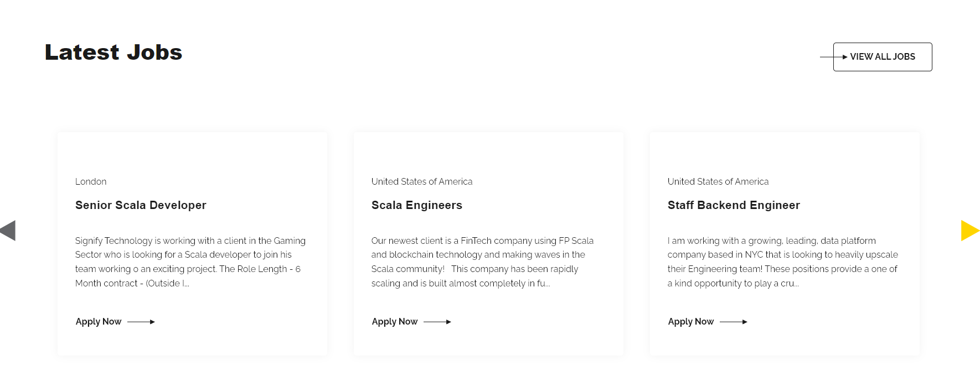Click the Staff Backend Engineer card's United States location

click(x=718, y=182)
